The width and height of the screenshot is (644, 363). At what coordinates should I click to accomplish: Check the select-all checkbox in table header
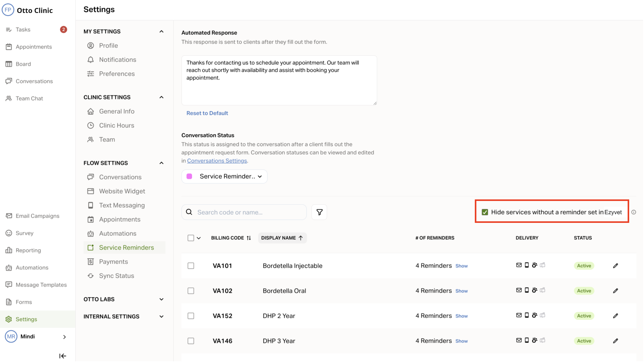pos(191,238)
